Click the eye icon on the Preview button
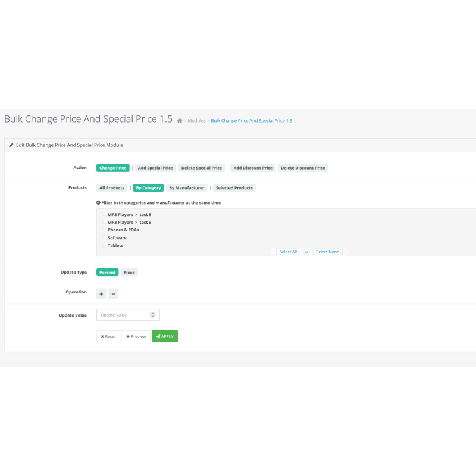The height and width of the screenshot is (476, 476). [x=127, y=336]
